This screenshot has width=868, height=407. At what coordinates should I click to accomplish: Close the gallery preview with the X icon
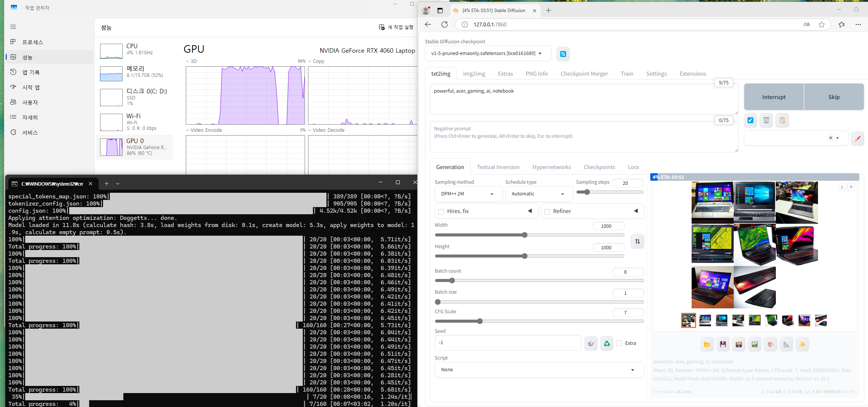[851, 187]
